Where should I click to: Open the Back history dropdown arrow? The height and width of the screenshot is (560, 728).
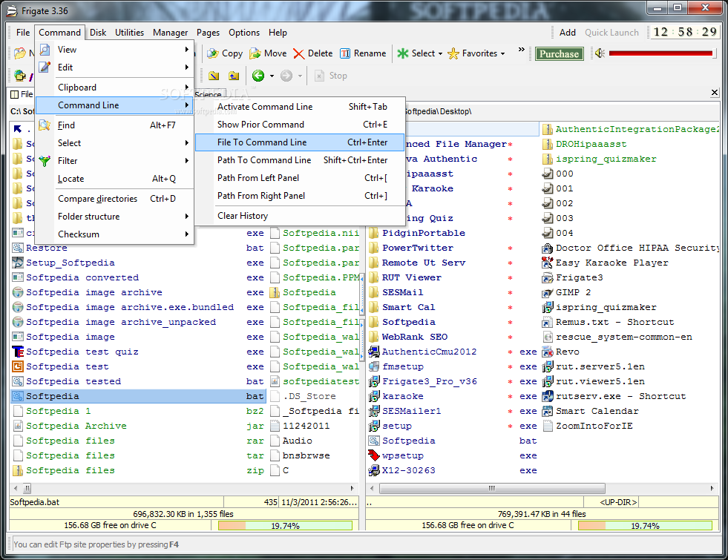coord(272,76)
